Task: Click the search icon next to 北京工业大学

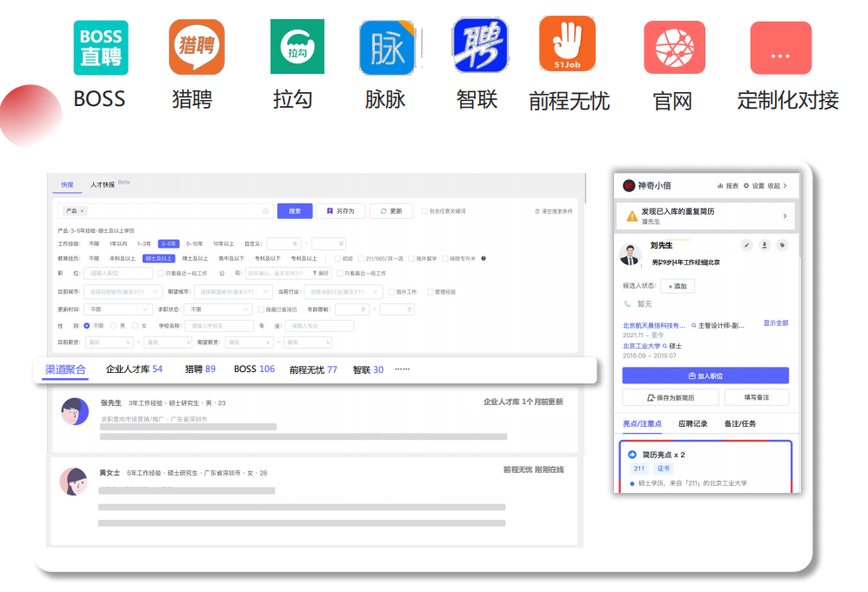Action: click(x=664, y=346)
